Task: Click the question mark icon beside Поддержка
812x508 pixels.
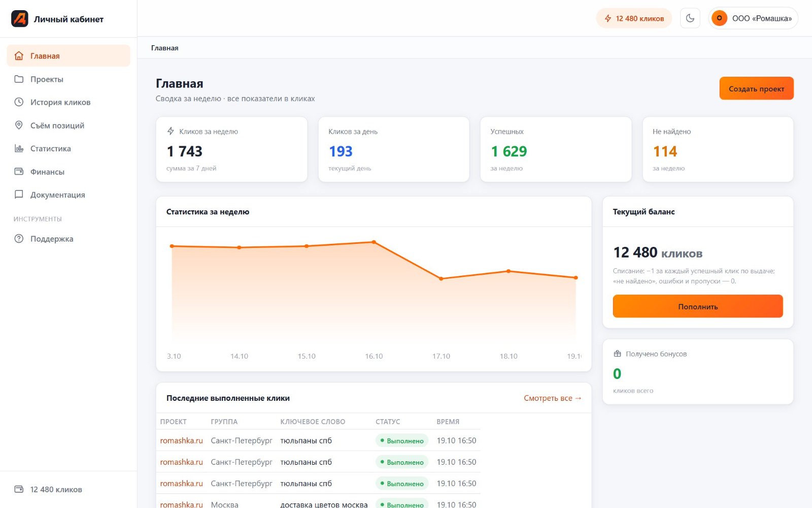Action: tap(19, 239)
